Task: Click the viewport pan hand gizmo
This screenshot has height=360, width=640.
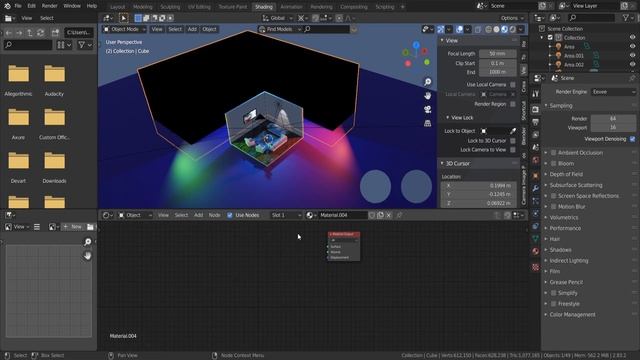Action: [427, 96]
